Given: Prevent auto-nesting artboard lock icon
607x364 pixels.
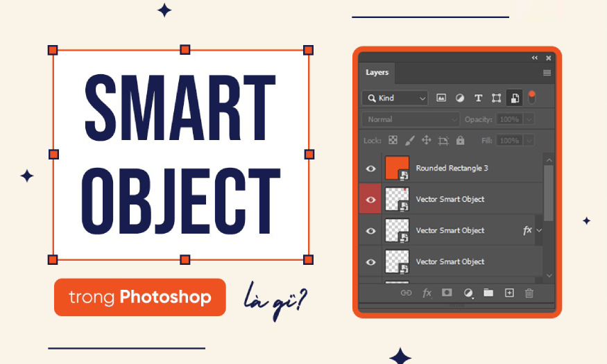Looking at the screenshot, I should pyautogui.click(x=443, y=141).
